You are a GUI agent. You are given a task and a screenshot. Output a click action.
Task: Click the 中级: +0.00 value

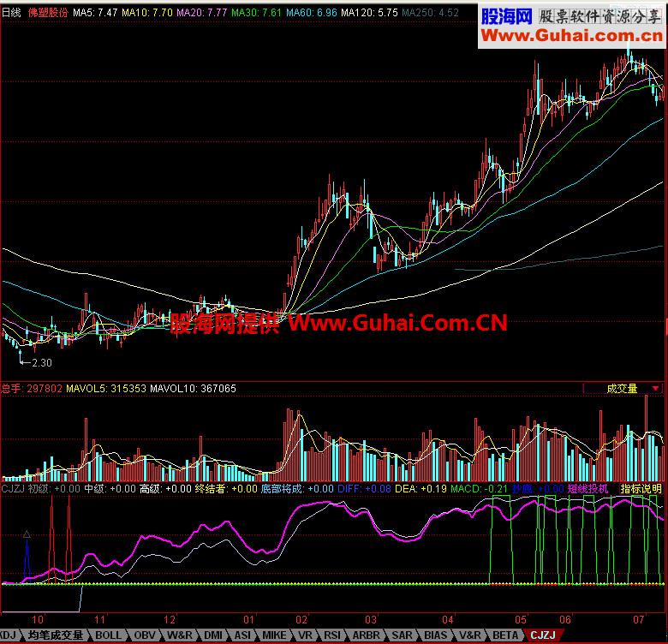click(x=110, y=488)
